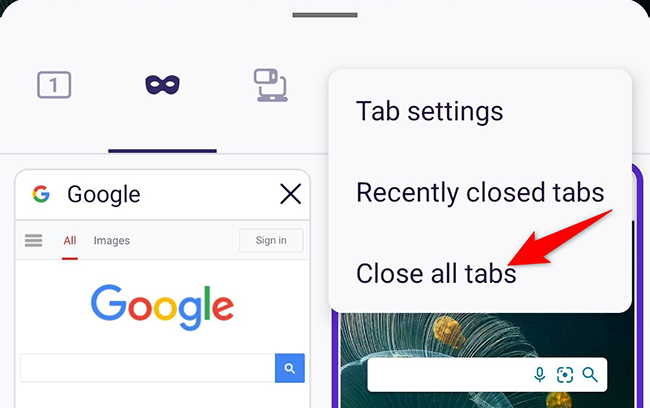
Task: Select Close all tabs
Action: click(436, 274)
